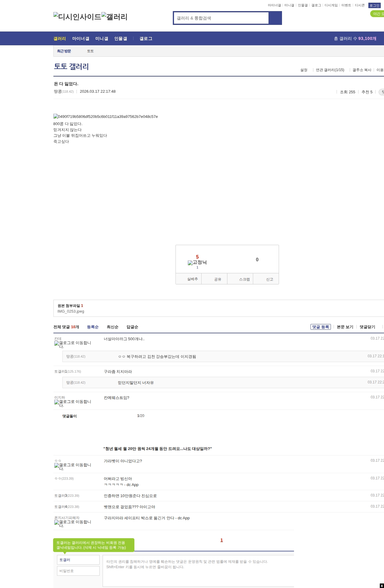This screenshot has height=588, width=384.
Task: Open the attached post image 0490f719…
Action: click(105, 116)
